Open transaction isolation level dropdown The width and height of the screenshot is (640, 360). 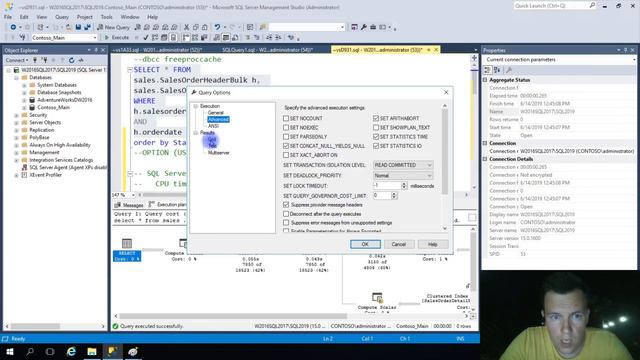pyautogui.click(x=402, y=165)
